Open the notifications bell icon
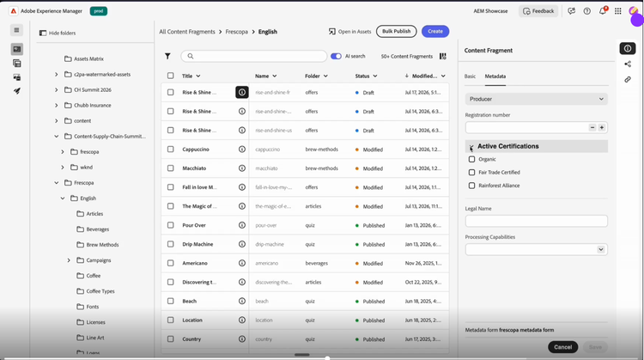644x360 pixels. tap(603, 11)
